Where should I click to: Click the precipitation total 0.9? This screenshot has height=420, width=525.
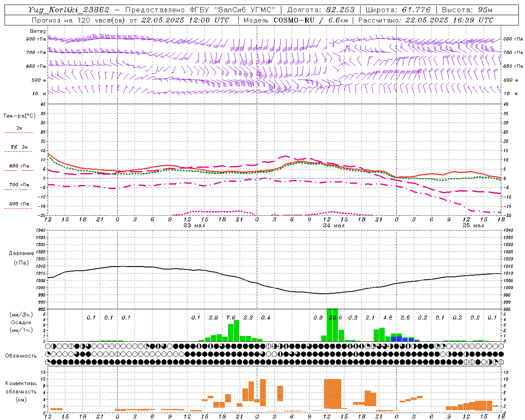318,317
